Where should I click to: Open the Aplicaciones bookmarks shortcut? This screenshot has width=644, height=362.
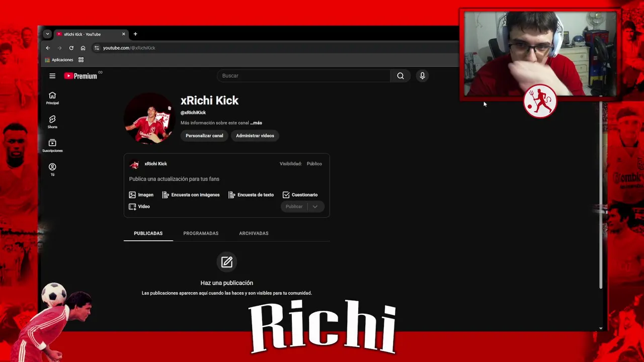59,60
